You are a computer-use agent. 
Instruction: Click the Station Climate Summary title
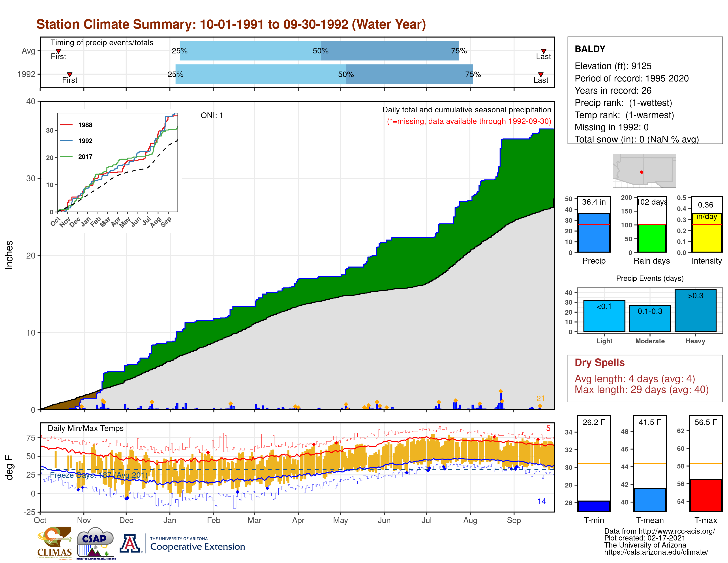(231, 24)
